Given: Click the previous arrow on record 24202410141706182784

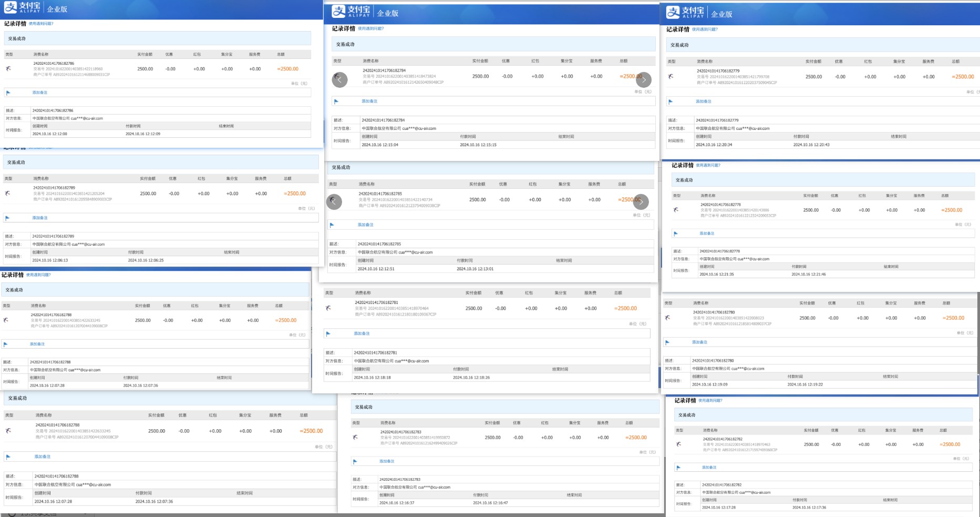Looking at the screenshot, I should pos(339,80).
